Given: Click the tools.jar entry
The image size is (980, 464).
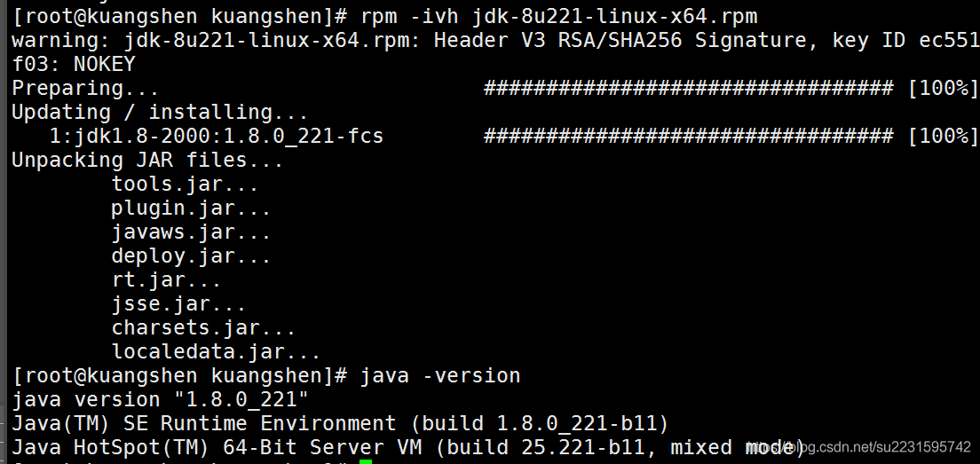Looking at the screenshot, I should (x=185, y=184).
